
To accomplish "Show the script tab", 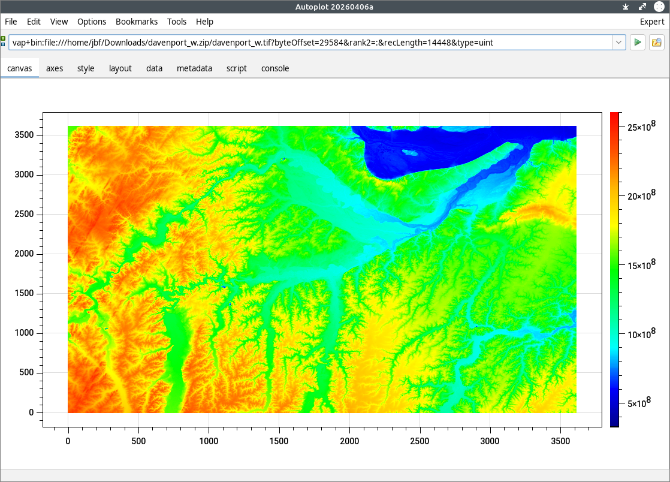I will click(237, 69).
